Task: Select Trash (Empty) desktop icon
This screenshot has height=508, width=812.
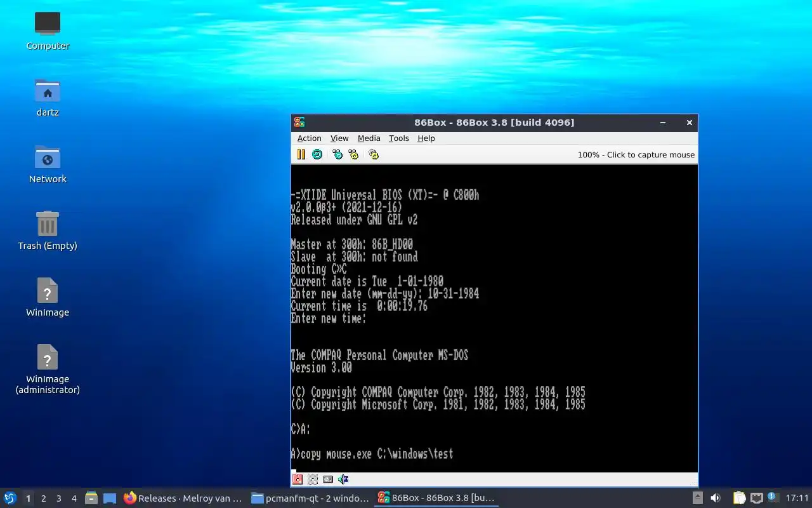Action: click(x=48, y=231)
